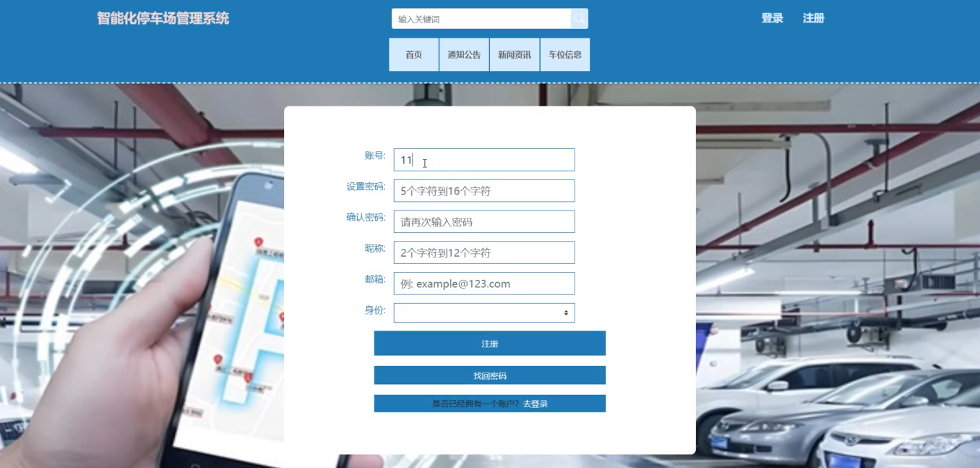
Task: Click the 设置密码: field label
Action: click(x=366, y=187)
